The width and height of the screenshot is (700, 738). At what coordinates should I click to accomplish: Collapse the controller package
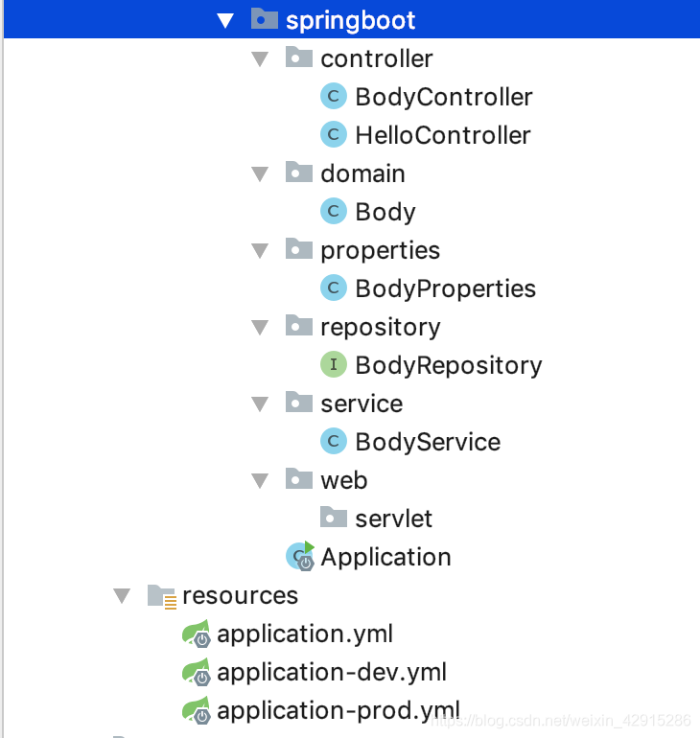[x=260, y=59]
